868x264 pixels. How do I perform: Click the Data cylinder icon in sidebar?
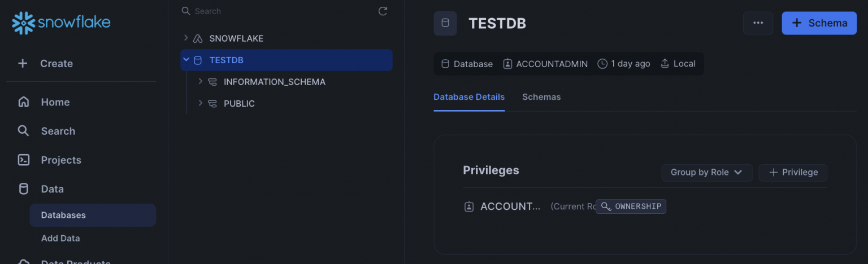click(x=23, y=189)
